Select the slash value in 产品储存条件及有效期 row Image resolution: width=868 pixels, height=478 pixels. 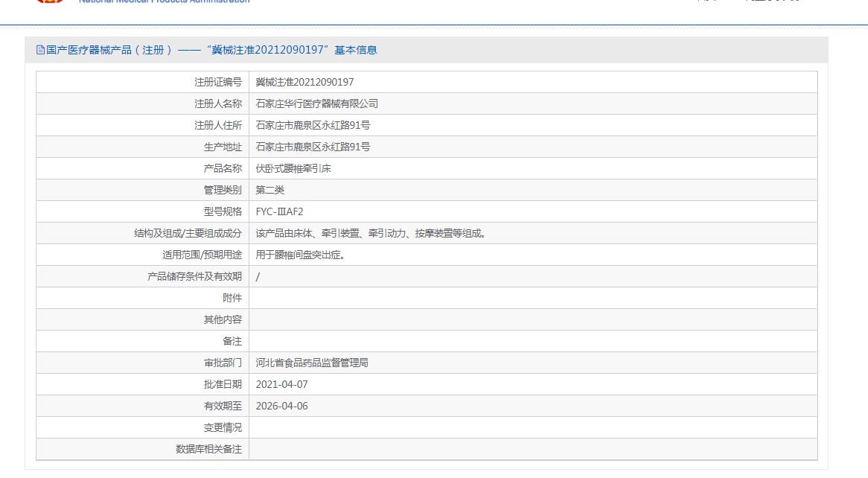click(258, 276)
